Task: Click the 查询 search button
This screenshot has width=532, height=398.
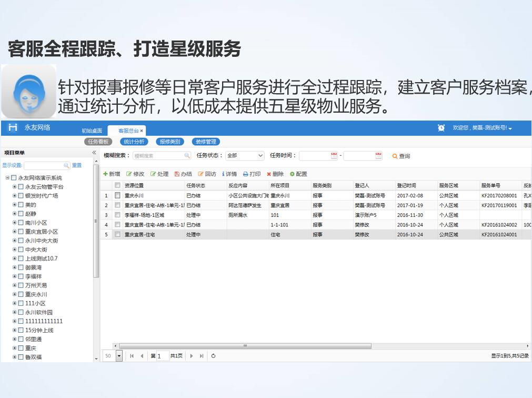Action: (401, 156)
